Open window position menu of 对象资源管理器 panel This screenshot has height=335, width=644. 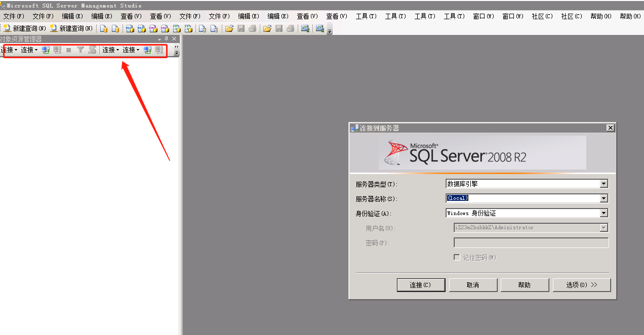coord(159,39)
